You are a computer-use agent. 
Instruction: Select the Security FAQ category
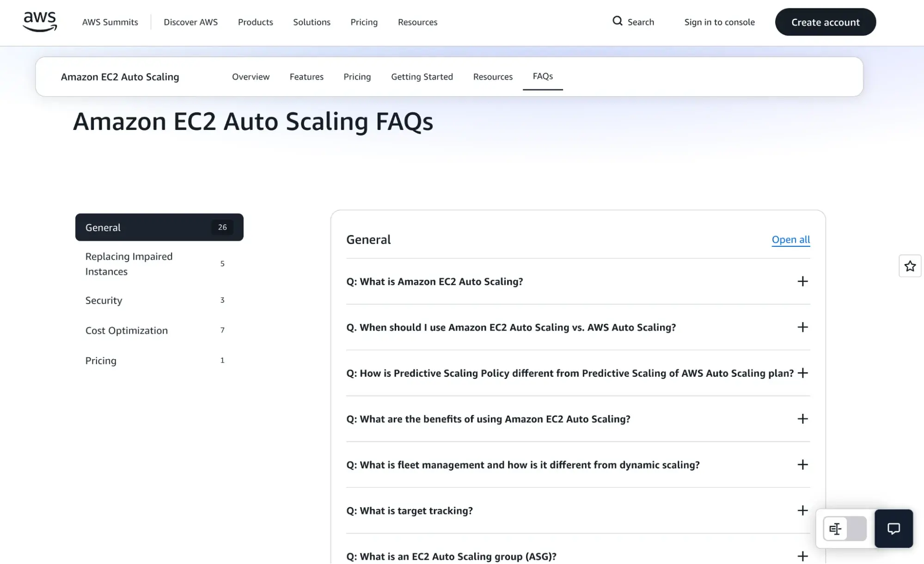coord(159,300)
